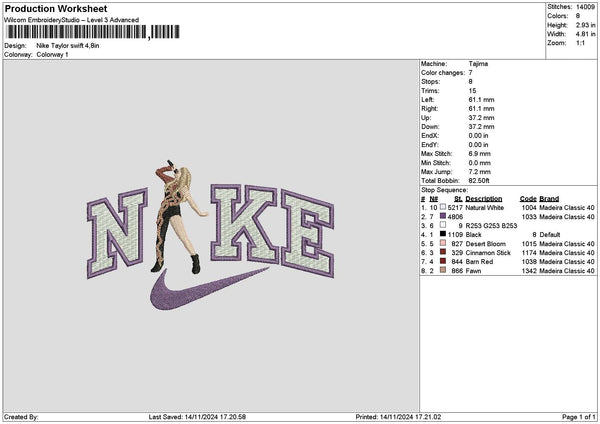600x424 pixels.
Task: Select the Barn Red description text
Action: pos(479,262)
